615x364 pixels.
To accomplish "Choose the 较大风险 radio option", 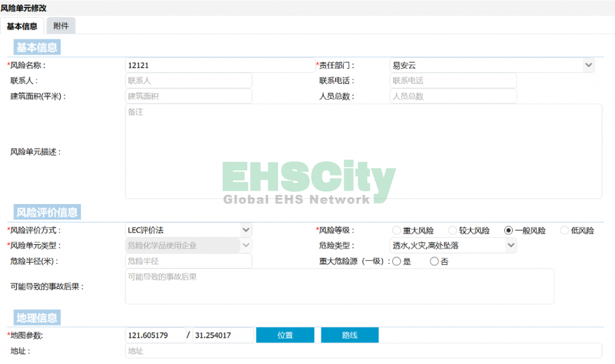I will click(x=453, y=231).
